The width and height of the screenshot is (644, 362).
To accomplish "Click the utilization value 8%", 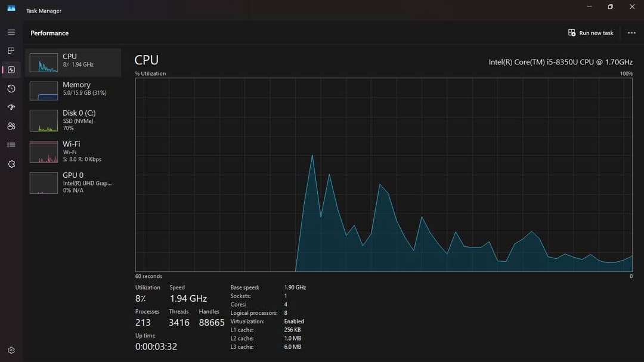I will point(141,298).
